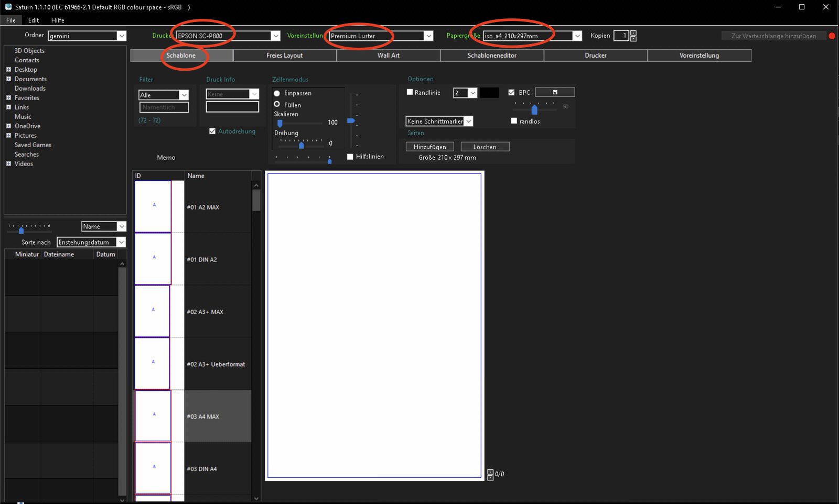Open the Randlinie width dropdown showing 2

(x=472, y=93)
